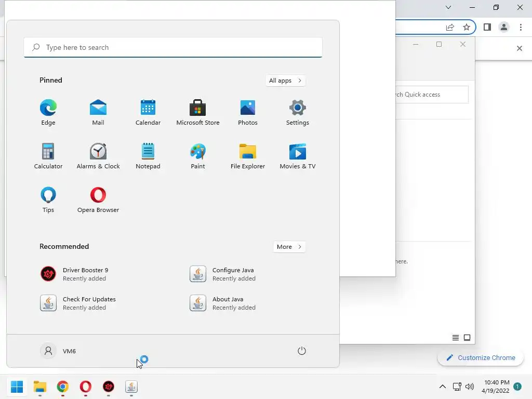532x399 pixels.
Task: Show More recommended items
Action: tap(289, 247)
